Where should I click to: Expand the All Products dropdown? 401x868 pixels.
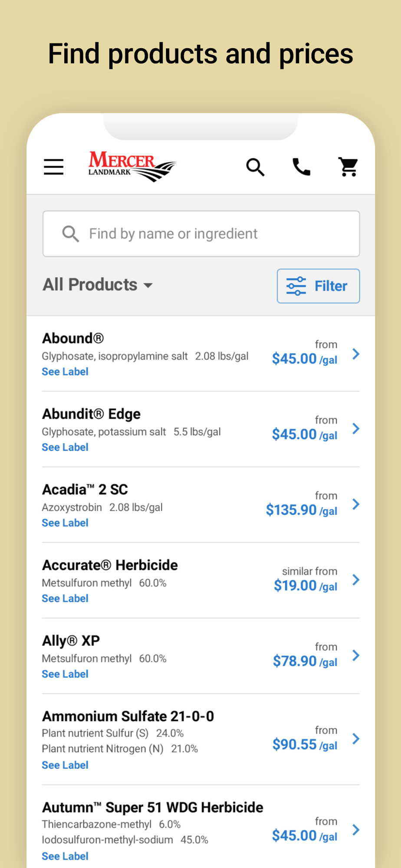click(98, 285)
